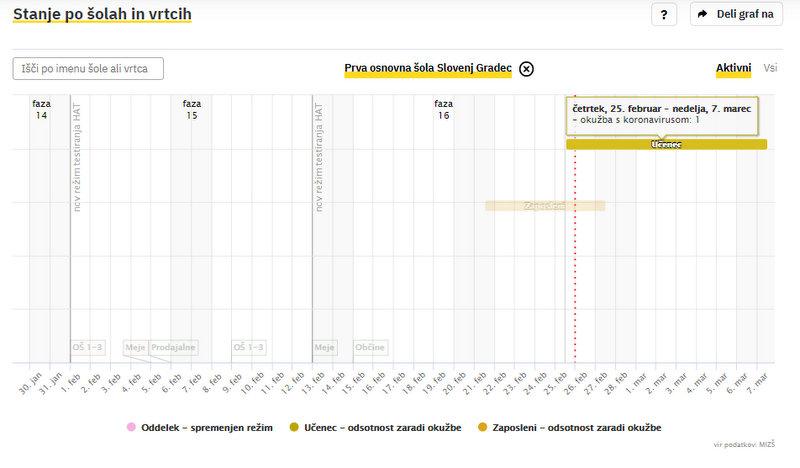This screenshot has width=800, height=468.
Task: Click the faza 16 phase label
Action: 443,109
